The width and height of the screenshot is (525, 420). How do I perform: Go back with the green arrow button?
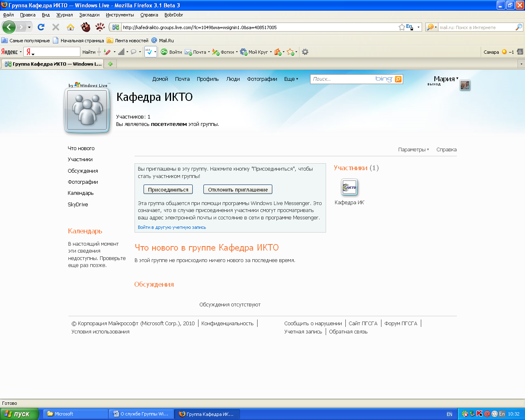click(x=9, y=27)
